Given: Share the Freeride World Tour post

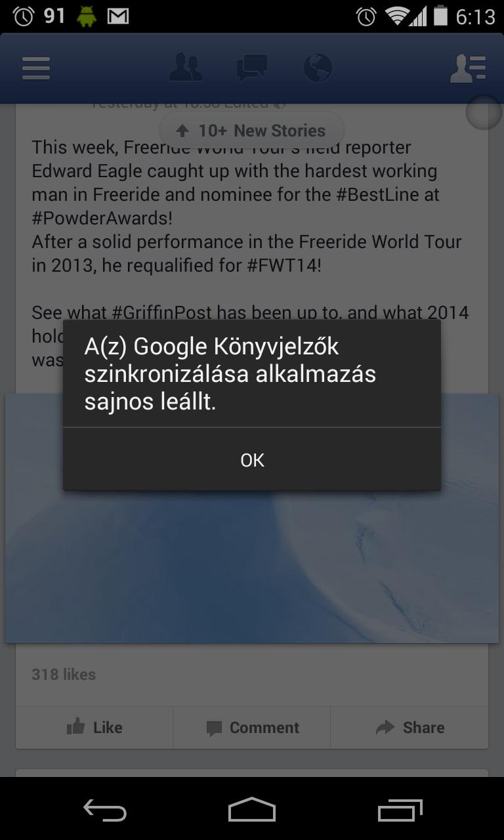Looking at the screenshot, I should pyautogui.click(x=409, y=727).
